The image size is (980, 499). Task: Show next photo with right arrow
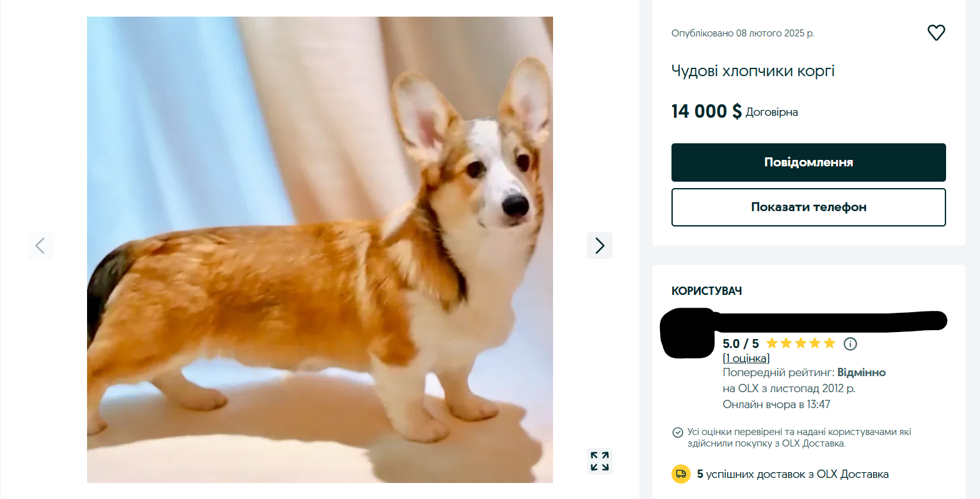[x=600, y=246]
